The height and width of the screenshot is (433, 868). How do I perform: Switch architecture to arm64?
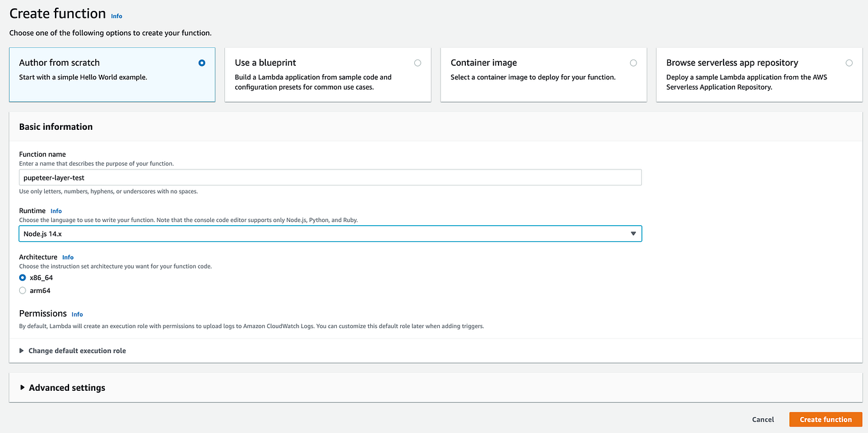click(24, 290)
